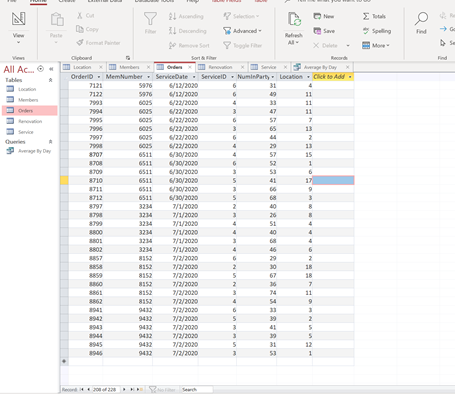Go to first record button
The image size is (455, 394).
82,389
